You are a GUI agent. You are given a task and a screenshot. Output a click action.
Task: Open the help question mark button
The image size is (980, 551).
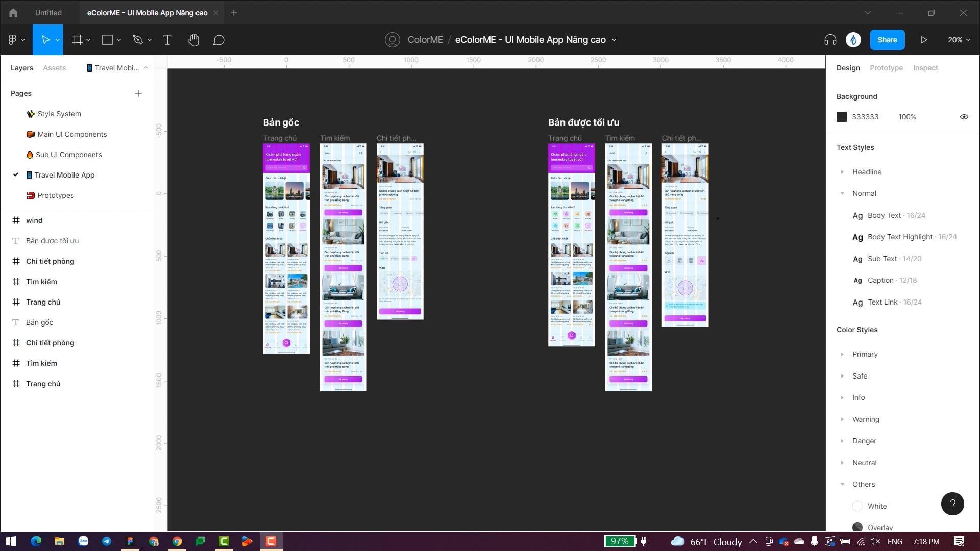coord(952,504)
